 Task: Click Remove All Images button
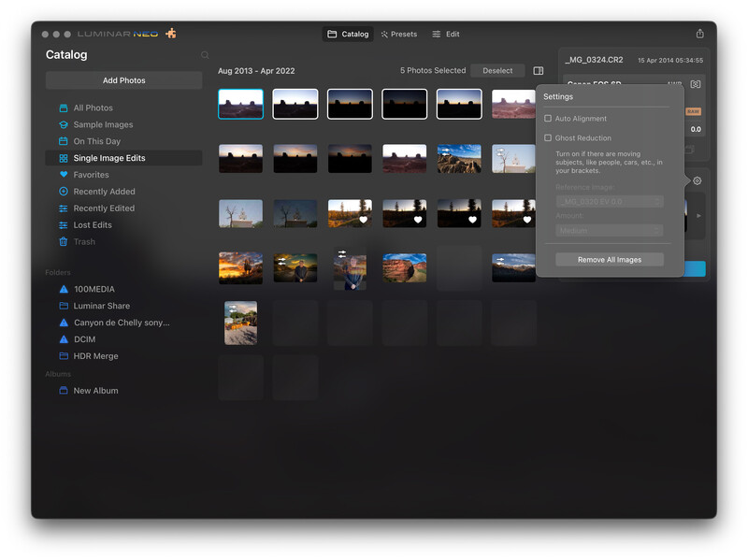coord(610,260)
